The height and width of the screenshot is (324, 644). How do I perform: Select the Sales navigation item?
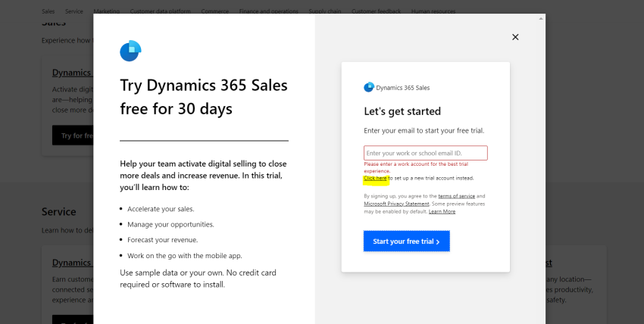(48, 11)
